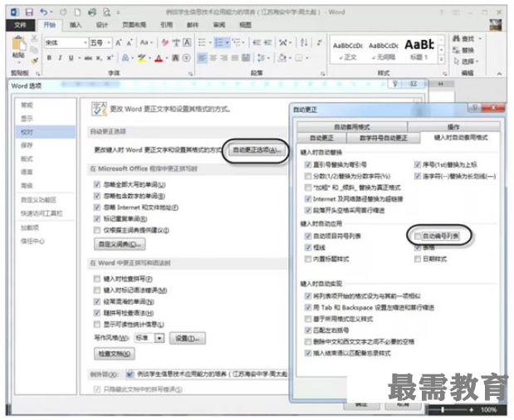Click the Character Border icon (boxed A)
The height and width of the screenshot is (420, 514).
pyautogui.click(x=187, y=42)
